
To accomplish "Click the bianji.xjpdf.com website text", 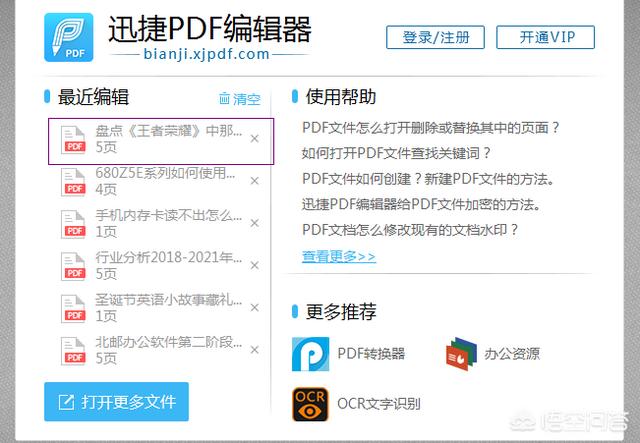I will (x=207, y=54).
